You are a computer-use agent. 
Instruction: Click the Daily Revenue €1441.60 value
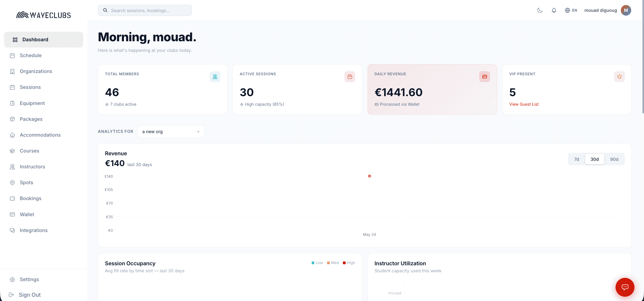coord(398,92)
